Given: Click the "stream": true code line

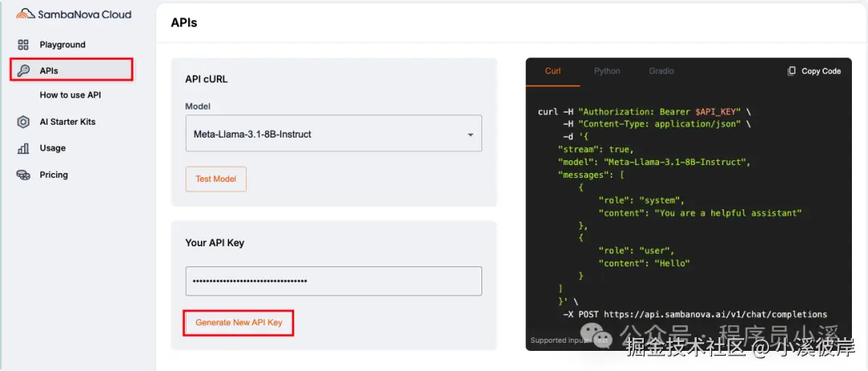Looking at the screenshot, I should coord(596,150).
